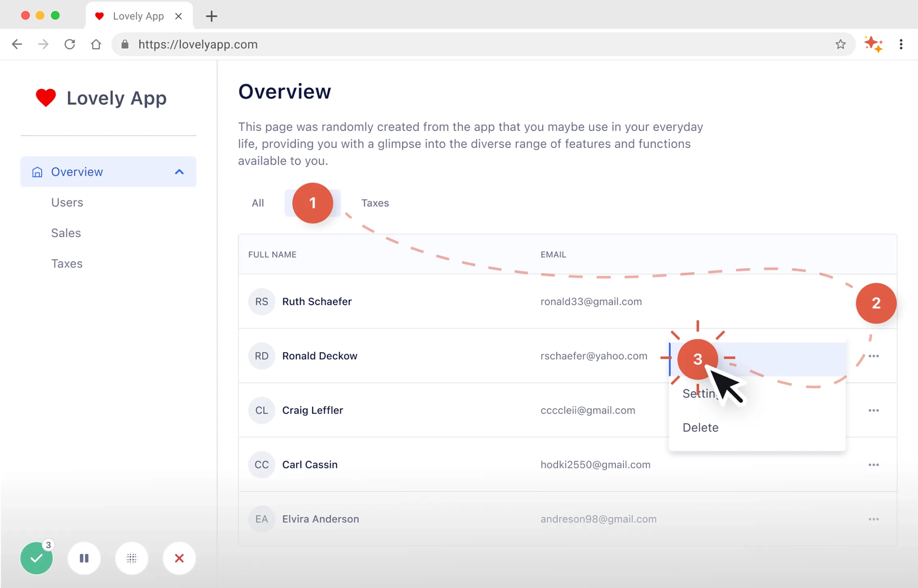Select the All filter option
Viewport: 918px width, 588px height.
point(258,203)
